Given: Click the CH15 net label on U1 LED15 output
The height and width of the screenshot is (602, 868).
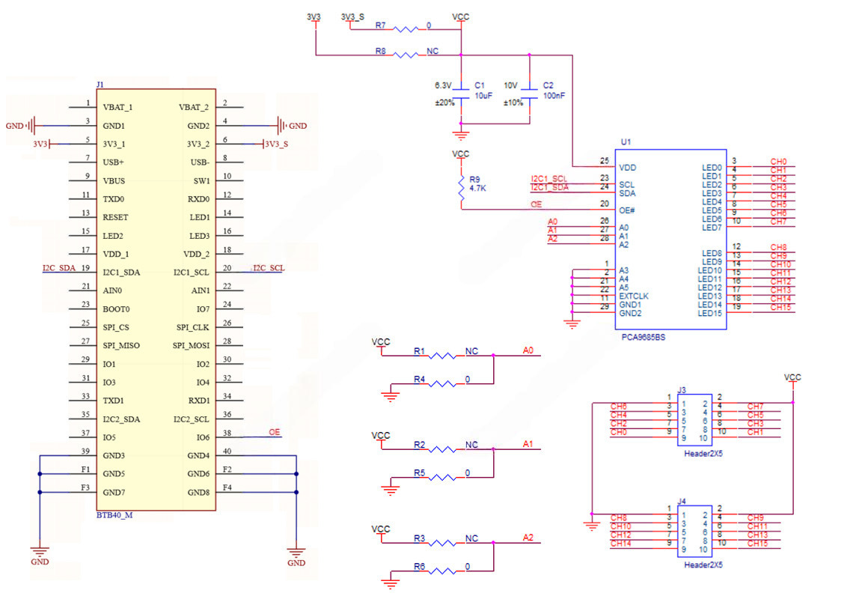Looking at the screenshot, I should [x=780, y=307].
